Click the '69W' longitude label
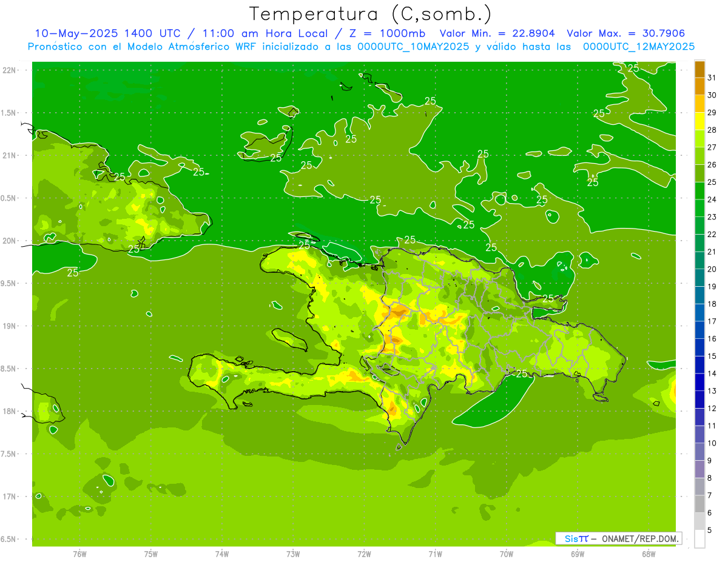The width and height of the screenshot is (728, 562). point(578,554)
